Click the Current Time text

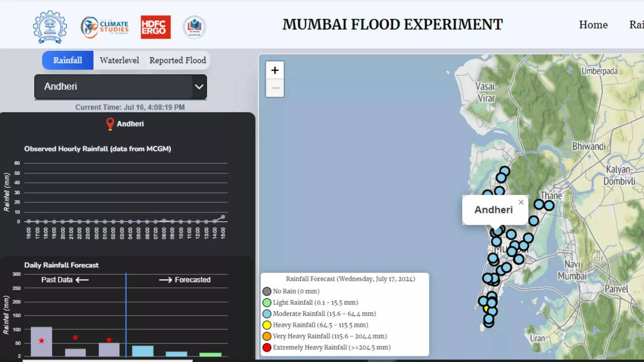pyautogui.click(x=130, y=107)
